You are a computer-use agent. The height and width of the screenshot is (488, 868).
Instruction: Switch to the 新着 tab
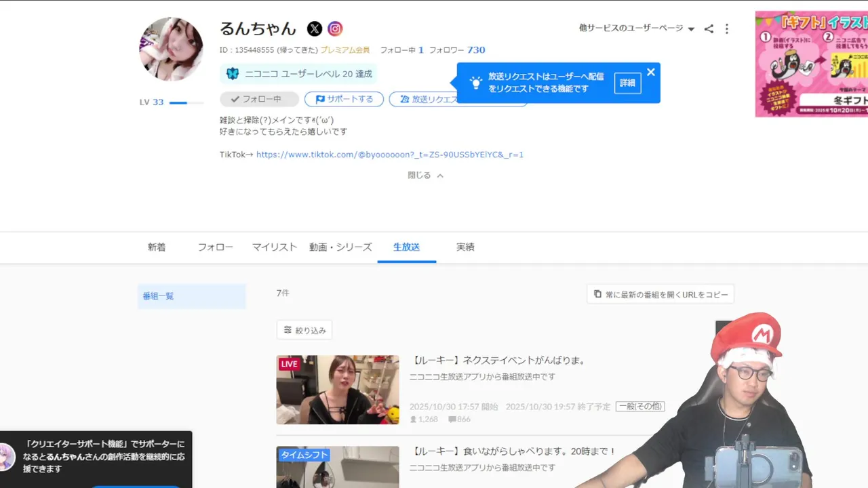click(157, 247)
